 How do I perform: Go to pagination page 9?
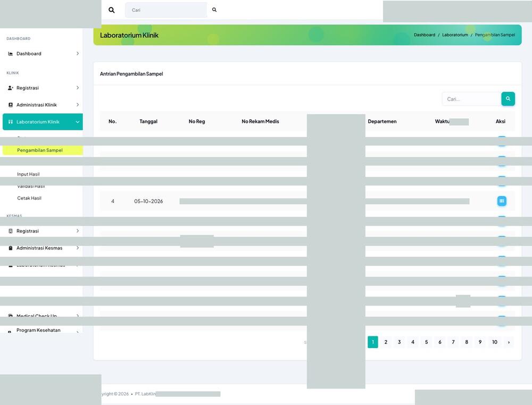pyautogui.click(x=480, y=342)
